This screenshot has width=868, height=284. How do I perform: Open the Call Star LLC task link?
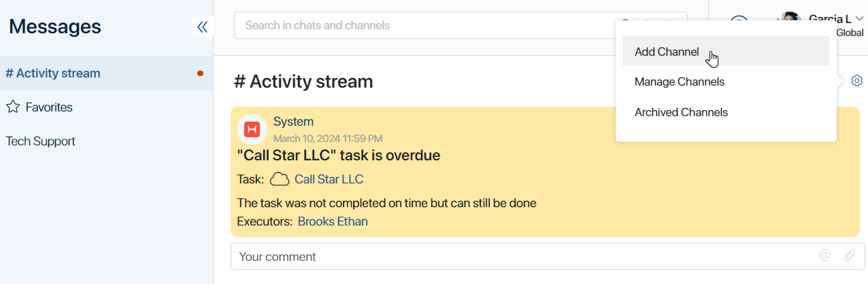click(329, 179)
